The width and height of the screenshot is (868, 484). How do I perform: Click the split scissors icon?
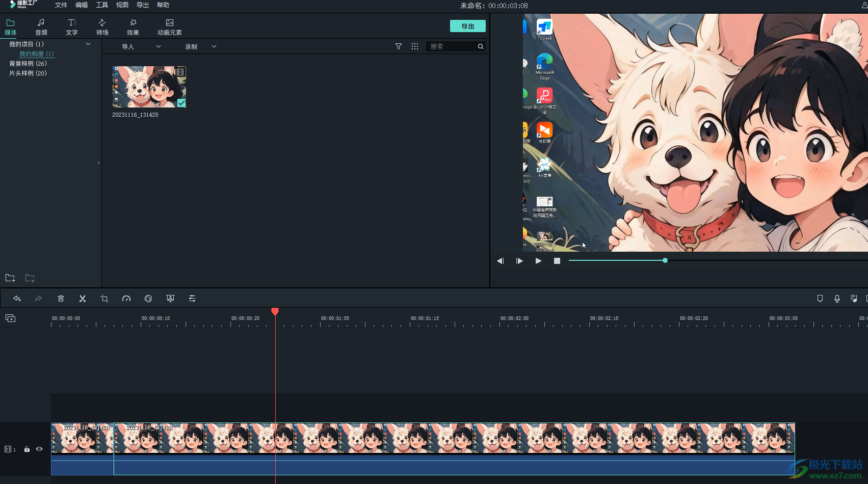83,299
